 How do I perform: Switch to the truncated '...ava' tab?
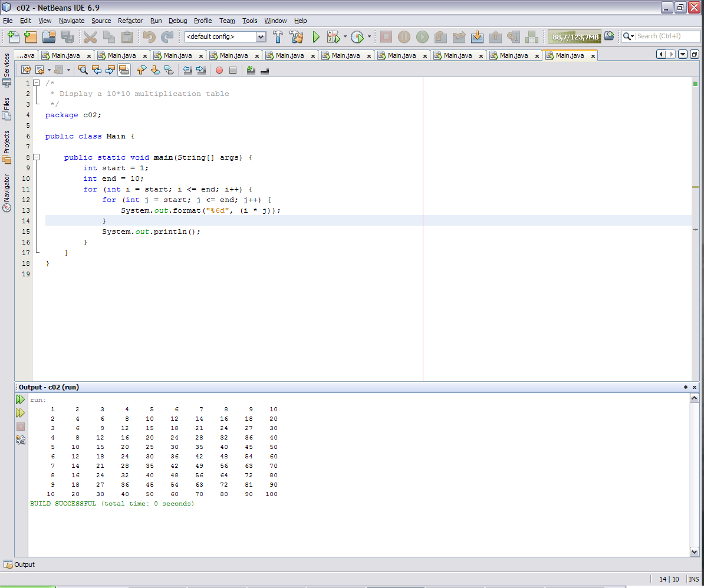tap(26, 55)
